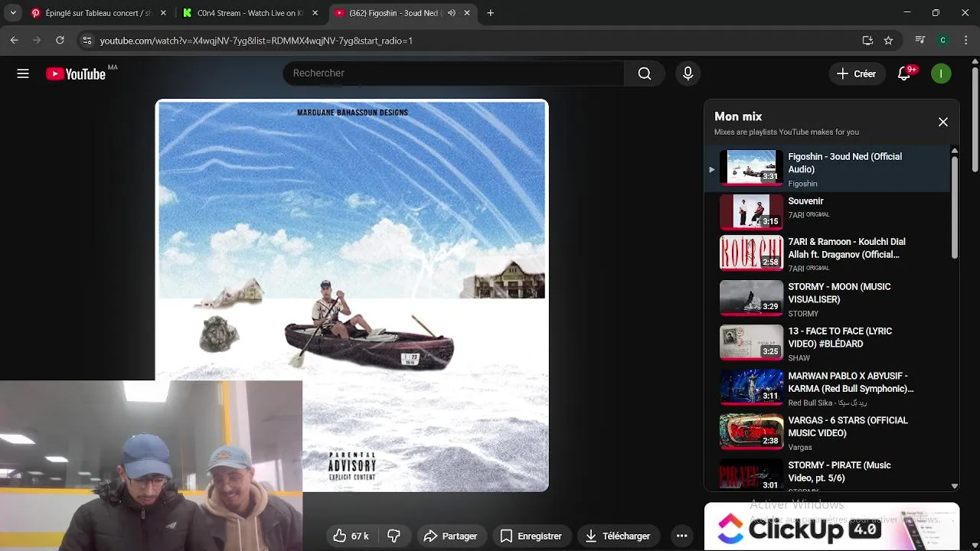Open Chrome three-dot menu
980x551 pixels.
(x=965, y=41)
